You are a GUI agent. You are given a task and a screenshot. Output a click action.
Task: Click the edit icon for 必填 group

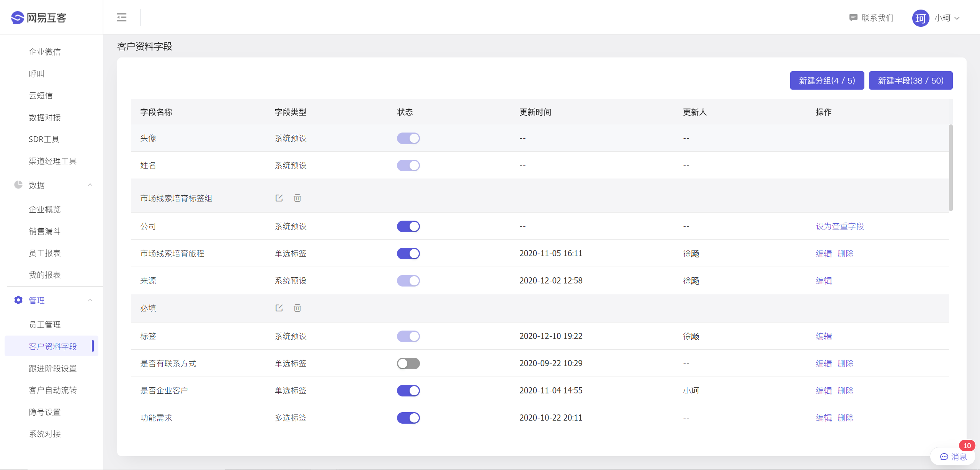click(x=279, y=308)
